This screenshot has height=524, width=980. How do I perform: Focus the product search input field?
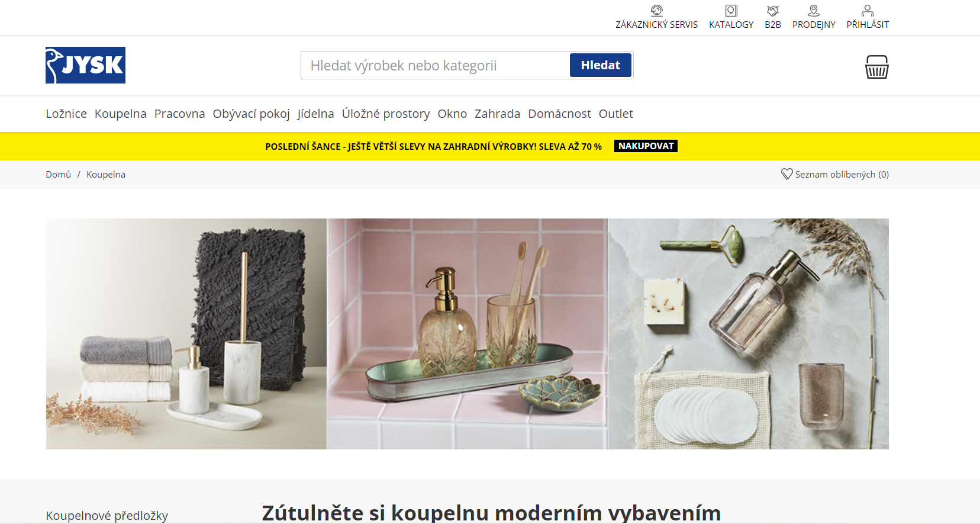pyautogui.click(x=435, y=65)
